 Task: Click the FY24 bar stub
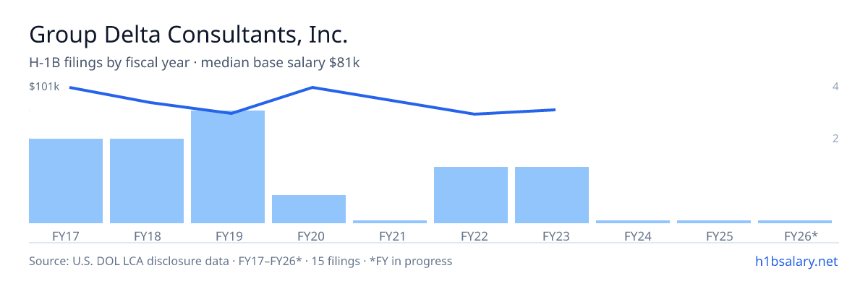tap(633, 222)
